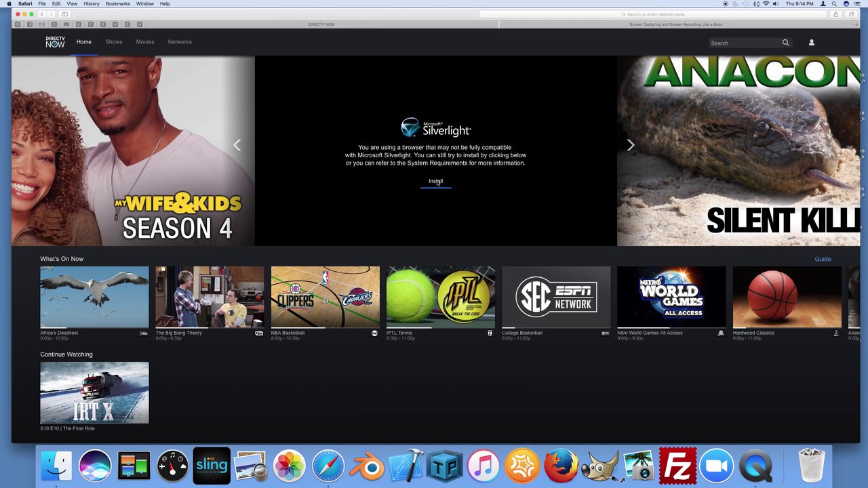868x488 pixels.
Task: Go forward with Safari forward arrow
Action: [x=50, y=14]
